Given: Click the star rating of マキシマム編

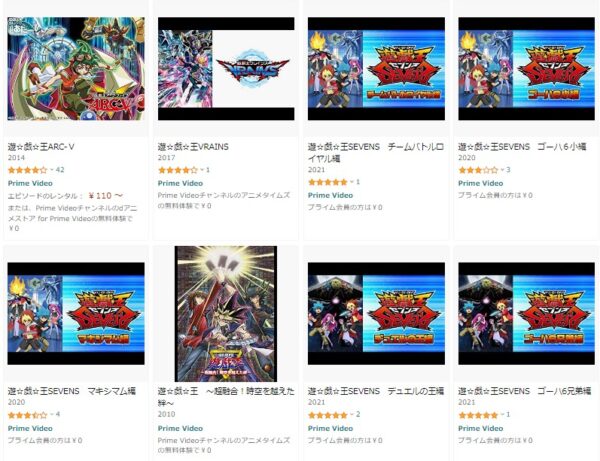Looking at the screenshot, I should click(x=27, y=415).
